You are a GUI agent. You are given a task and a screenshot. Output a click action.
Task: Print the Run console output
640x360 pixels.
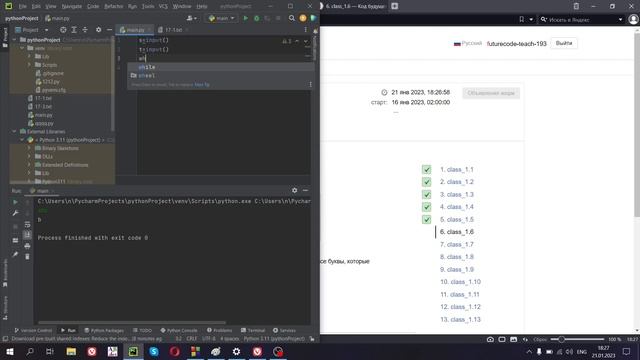pyautogui.click(x=27, y=246)
